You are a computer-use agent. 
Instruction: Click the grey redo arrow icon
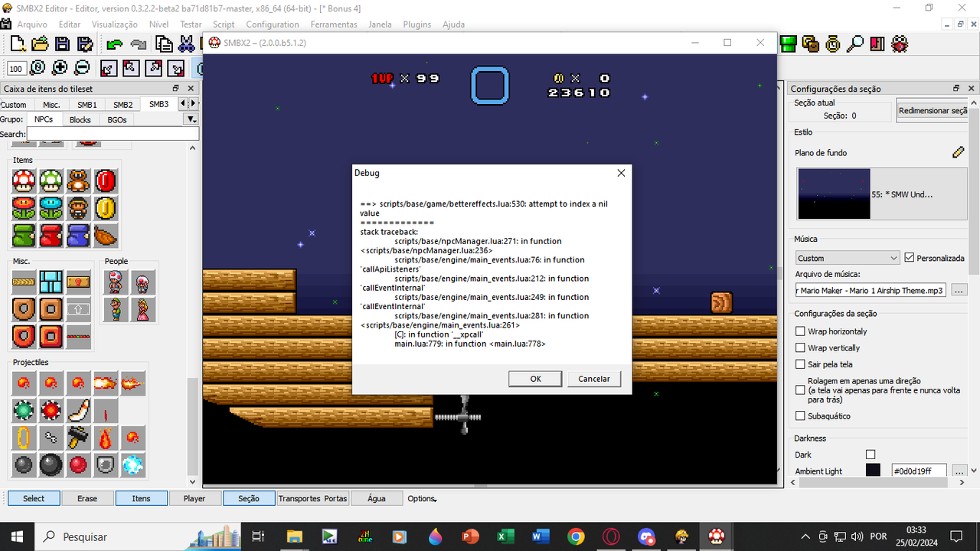138,44
